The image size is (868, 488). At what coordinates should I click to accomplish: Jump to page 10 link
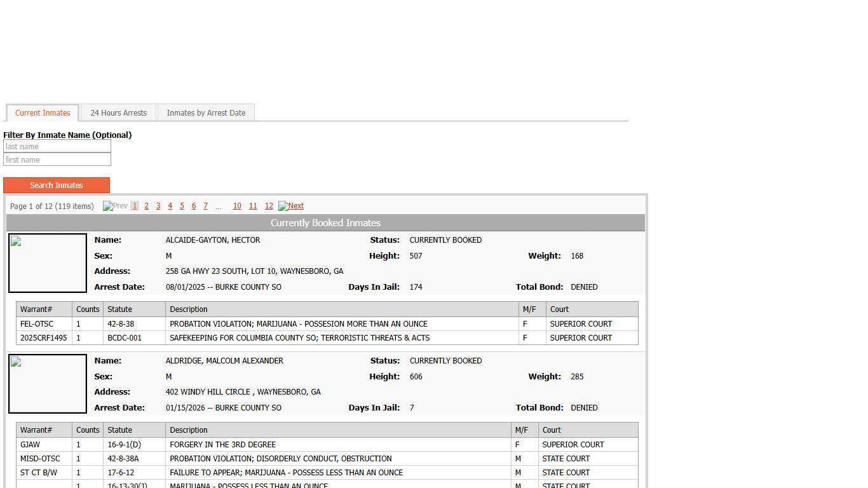coord(237,206)
